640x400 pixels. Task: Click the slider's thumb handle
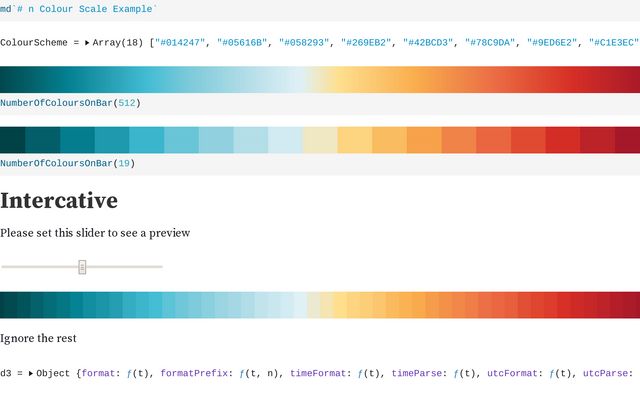click(x=82, y=267)
